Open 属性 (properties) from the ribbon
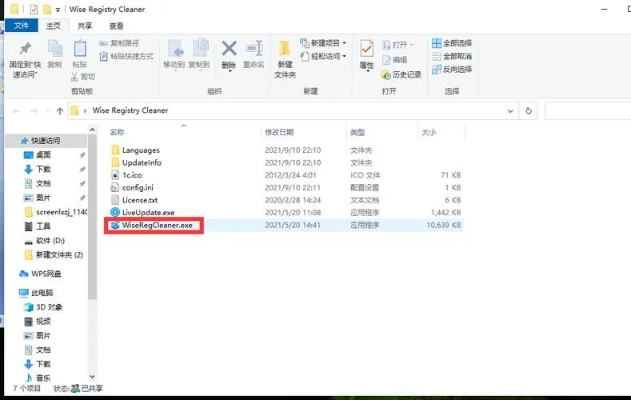 pyautogui.click(x=367, y=52)
